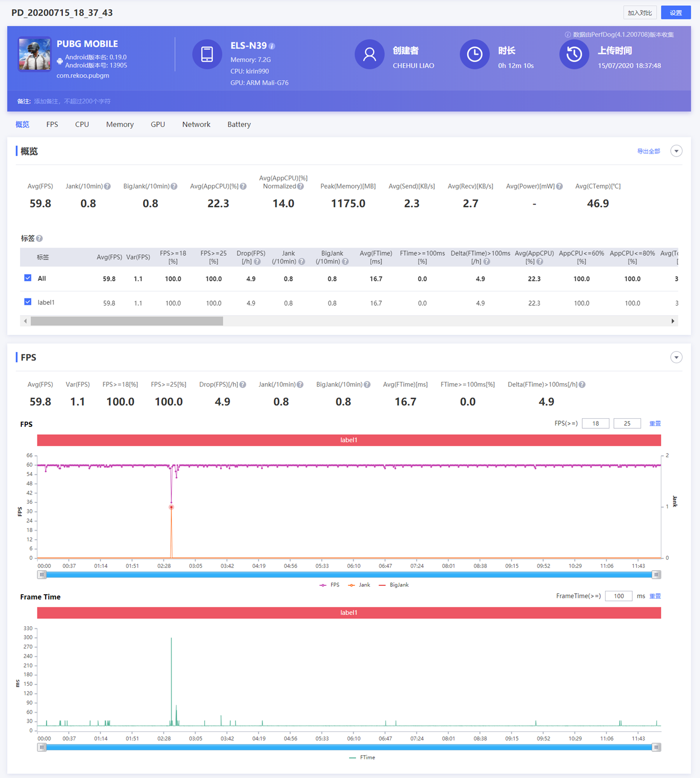The width and height of the screenshot is (700, 778).
Task: Uncheck the label1 row checkbox
Action: 28,302
